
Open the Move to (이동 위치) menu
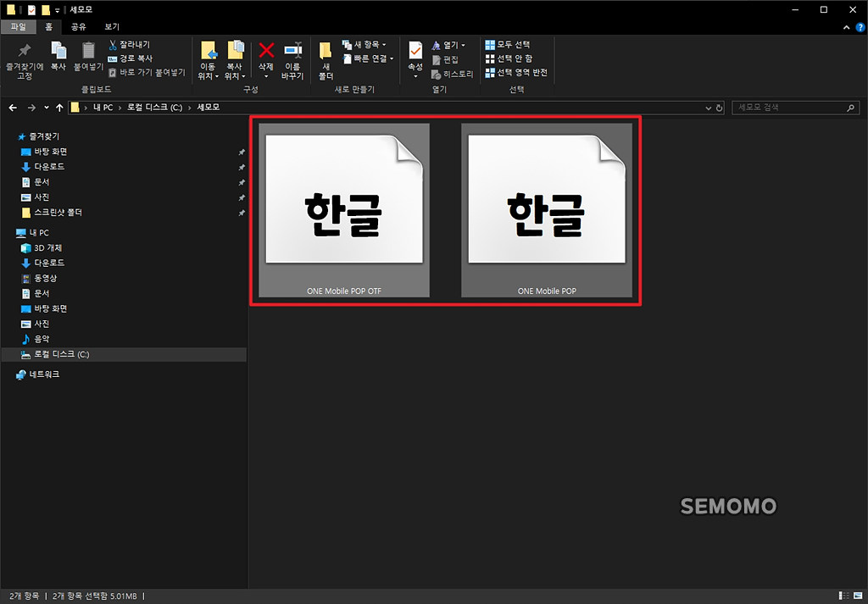209,61
